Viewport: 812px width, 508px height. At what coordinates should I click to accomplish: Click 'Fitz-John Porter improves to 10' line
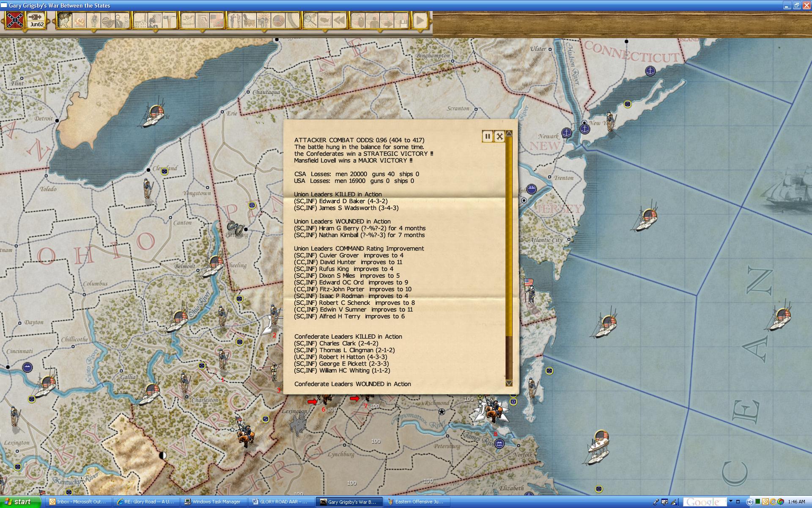coord(353,289)
